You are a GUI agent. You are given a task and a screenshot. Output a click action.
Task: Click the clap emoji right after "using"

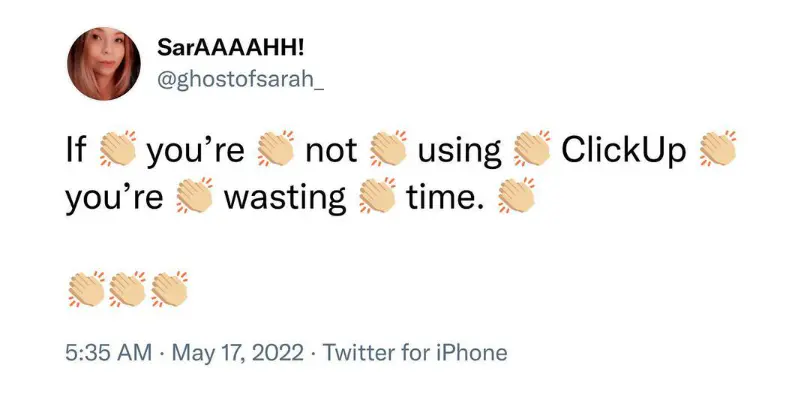(532, 151)
